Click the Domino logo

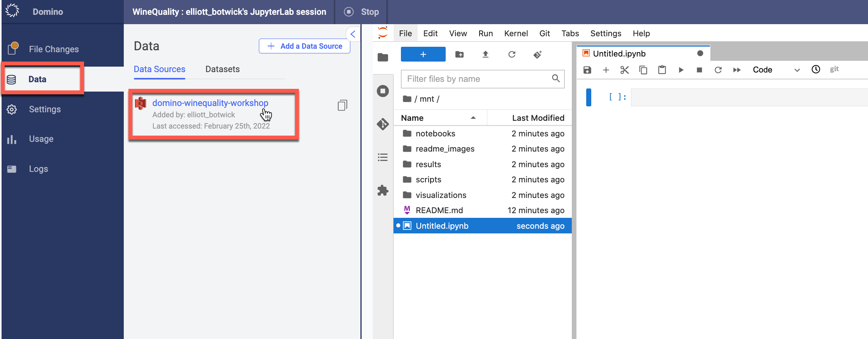coord(12,11)
